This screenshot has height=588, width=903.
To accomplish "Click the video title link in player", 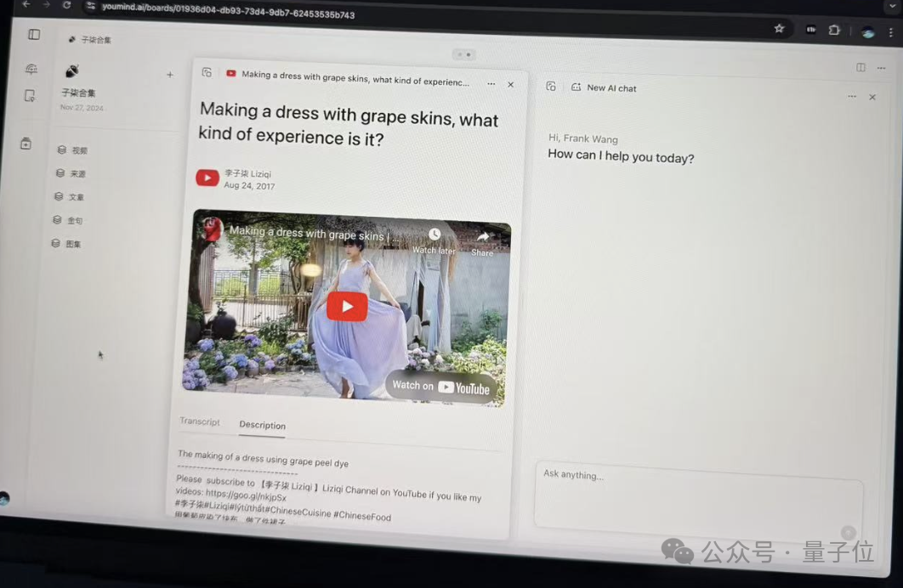I will pyautogui.click(x=310, y=233).
